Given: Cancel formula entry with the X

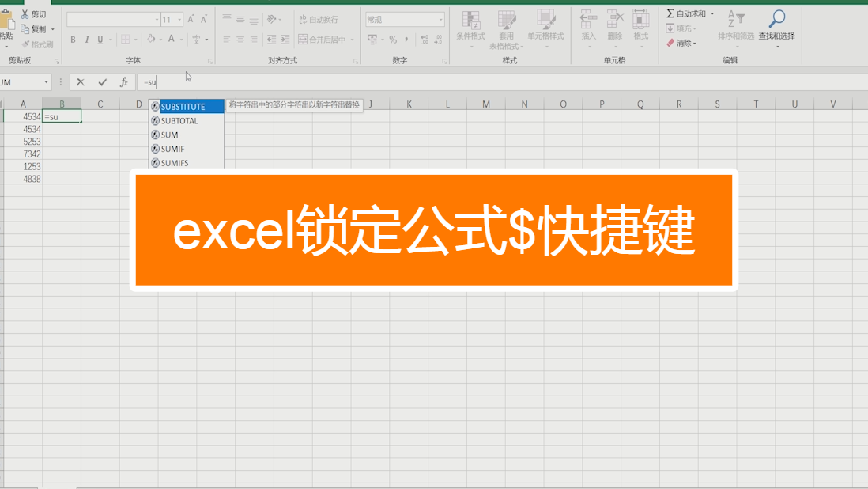Looking at the screenshot, I should [81, 82].
